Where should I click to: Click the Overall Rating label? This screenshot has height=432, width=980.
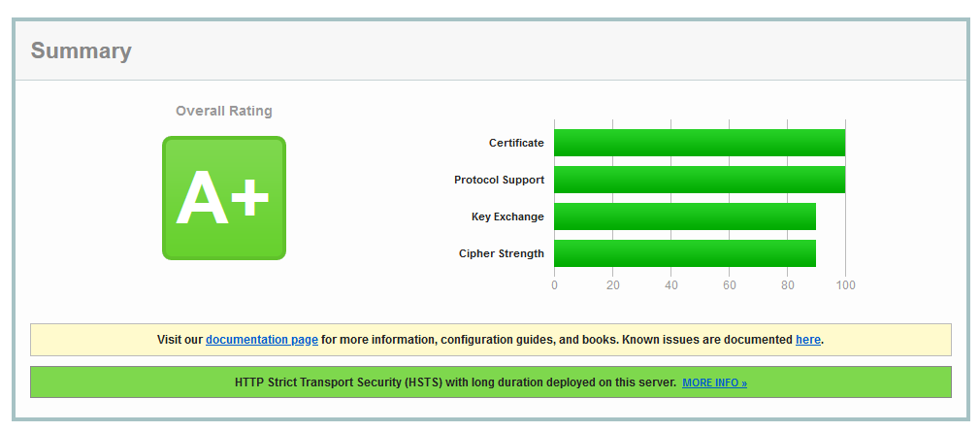coord(224,111)
